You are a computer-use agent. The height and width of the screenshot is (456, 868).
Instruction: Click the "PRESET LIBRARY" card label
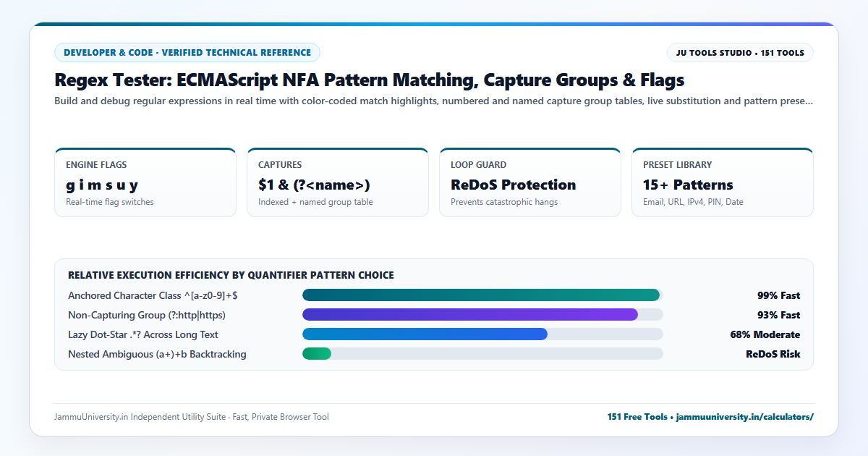tap(678, 165)
